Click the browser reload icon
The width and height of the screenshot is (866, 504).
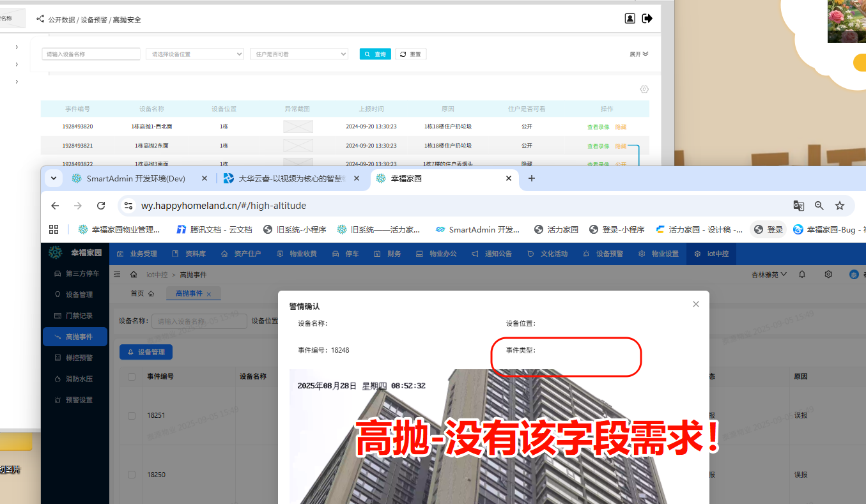101,206
